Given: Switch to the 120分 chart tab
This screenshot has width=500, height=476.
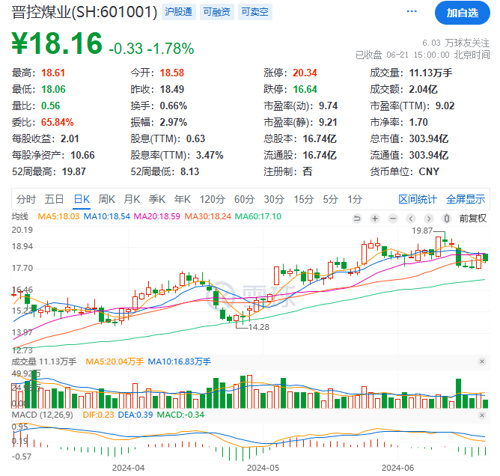Looking at the screenshot, I should (212, 199).
